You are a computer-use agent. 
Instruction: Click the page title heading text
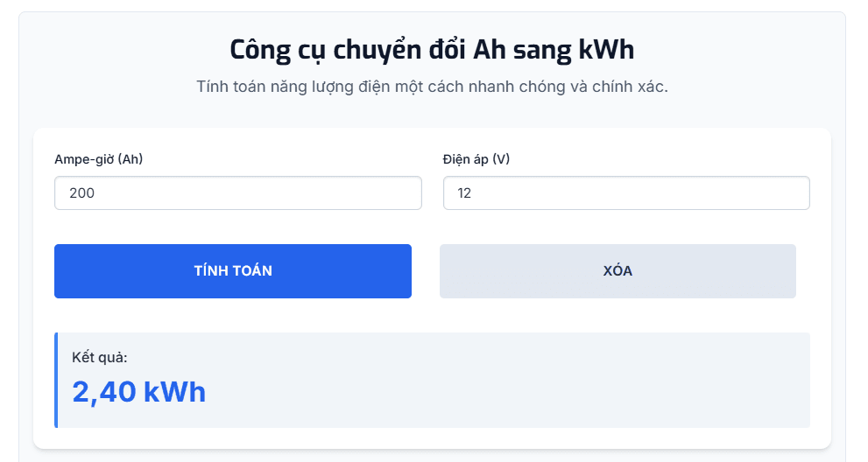click(x=432, y=50)
